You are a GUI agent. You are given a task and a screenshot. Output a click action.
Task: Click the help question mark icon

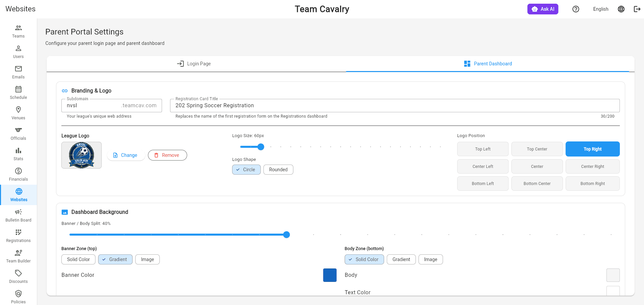click(576, 9)
